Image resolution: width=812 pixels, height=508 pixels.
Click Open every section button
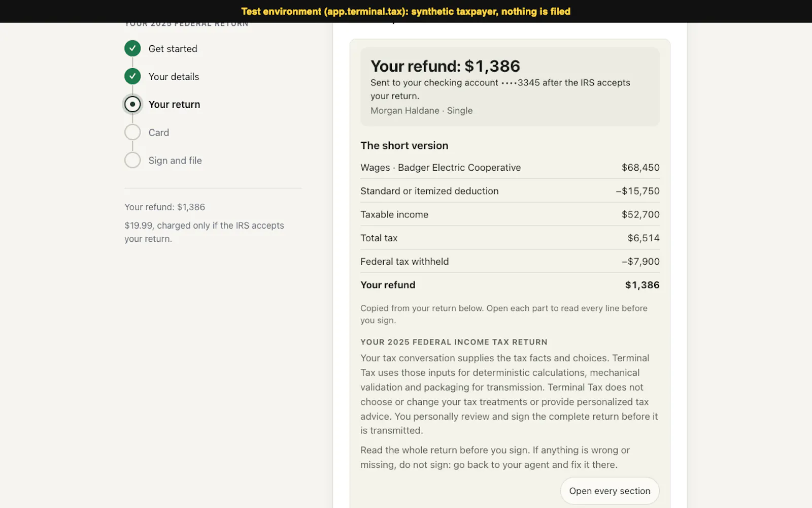pos(610,491)
